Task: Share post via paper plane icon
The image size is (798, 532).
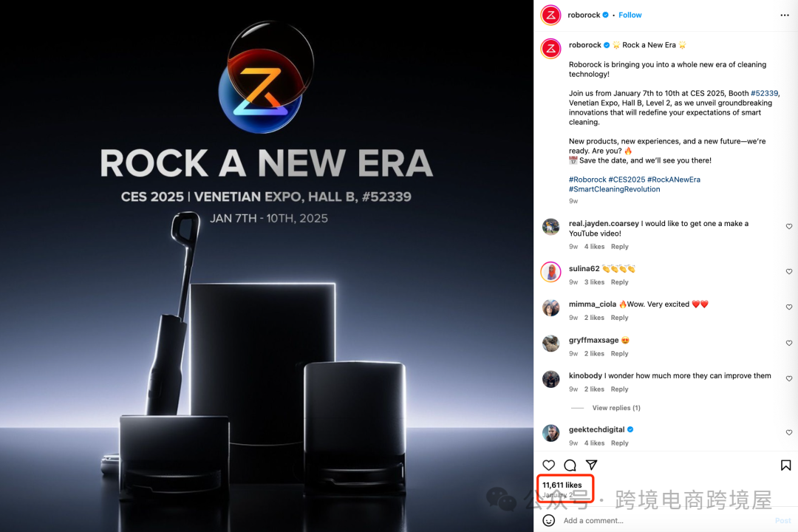Action: [x=591, y=465]
